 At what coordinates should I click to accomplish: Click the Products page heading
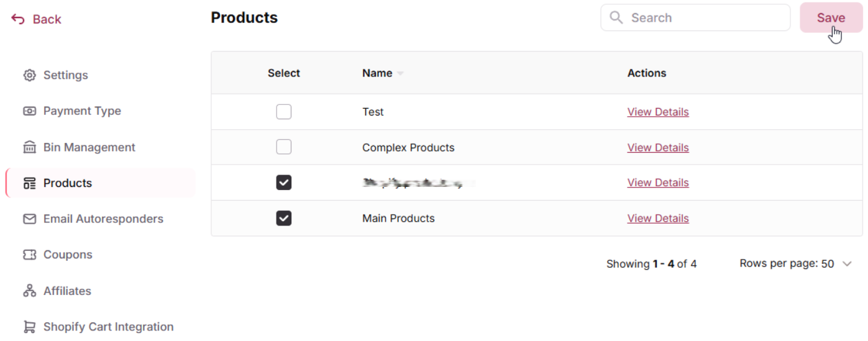point(244,18)
